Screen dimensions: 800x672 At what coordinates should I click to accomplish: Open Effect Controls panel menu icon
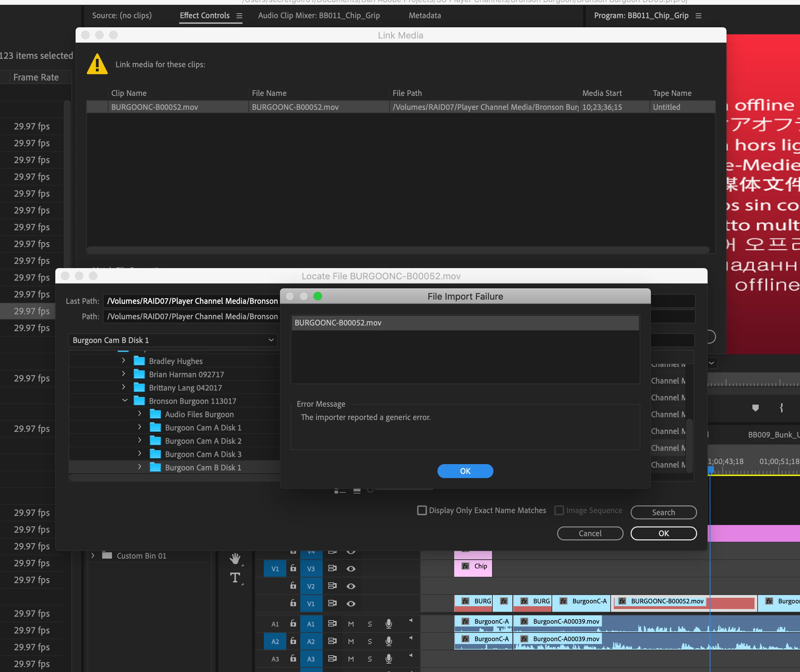[239, 16]
